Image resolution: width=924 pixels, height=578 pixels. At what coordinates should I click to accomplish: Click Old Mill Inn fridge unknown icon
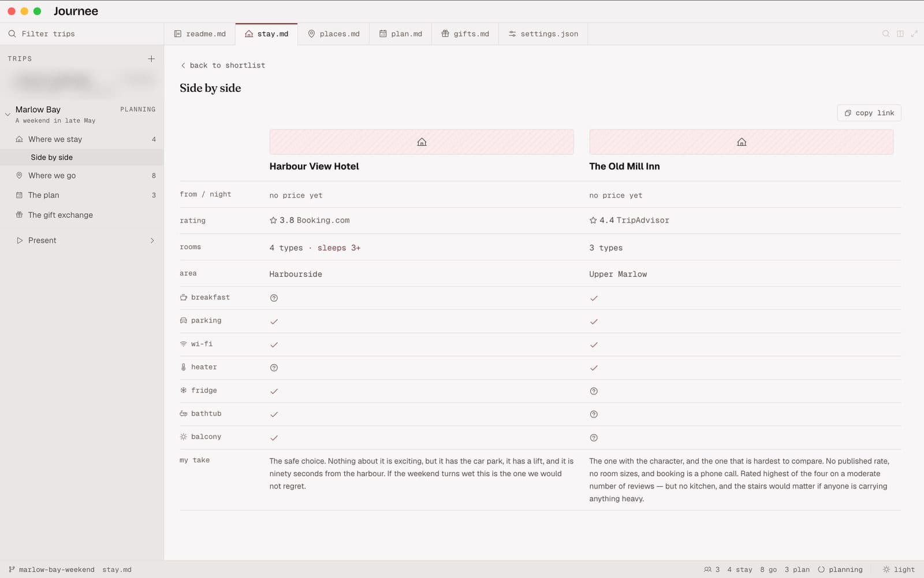[594, 391]
